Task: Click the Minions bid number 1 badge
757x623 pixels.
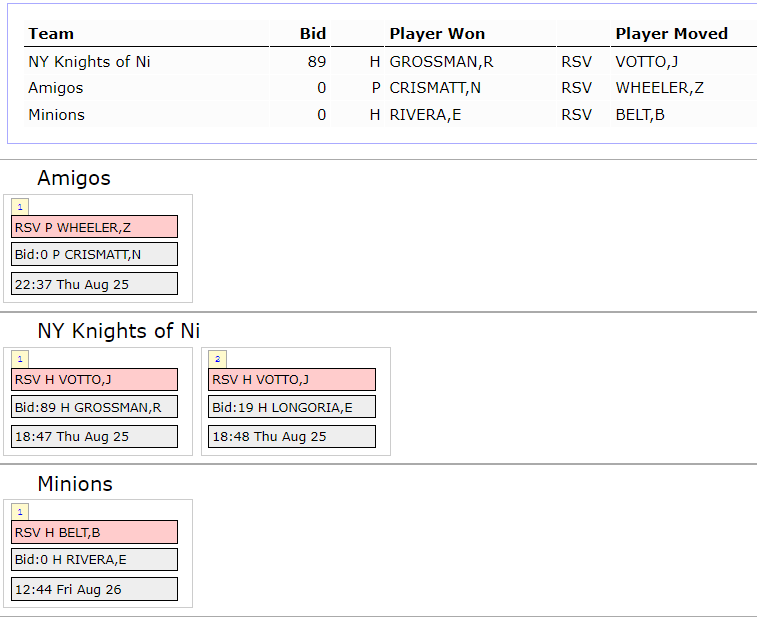Action: tap(20, 512)
